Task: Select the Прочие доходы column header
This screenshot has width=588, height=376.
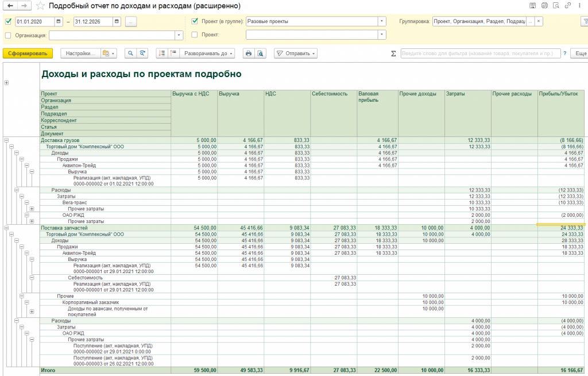Action: (421, 113)
